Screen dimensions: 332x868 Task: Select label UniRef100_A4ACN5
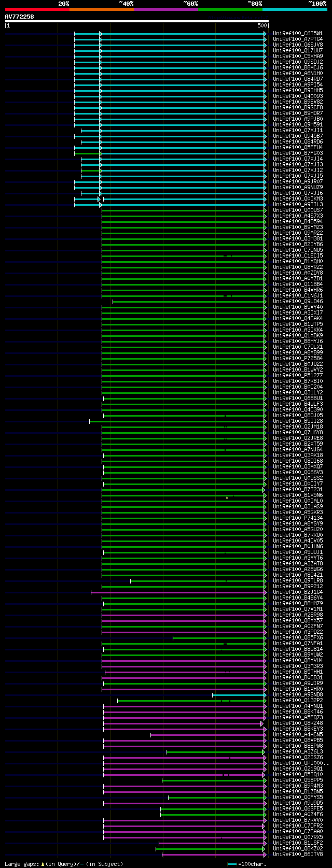[298, 734]
